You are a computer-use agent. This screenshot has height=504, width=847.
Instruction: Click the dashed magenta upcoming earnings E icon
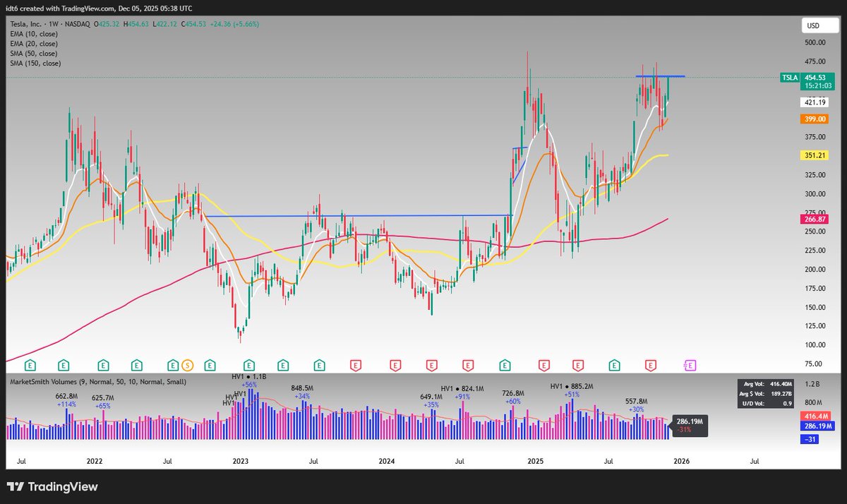tap(689, 366)
